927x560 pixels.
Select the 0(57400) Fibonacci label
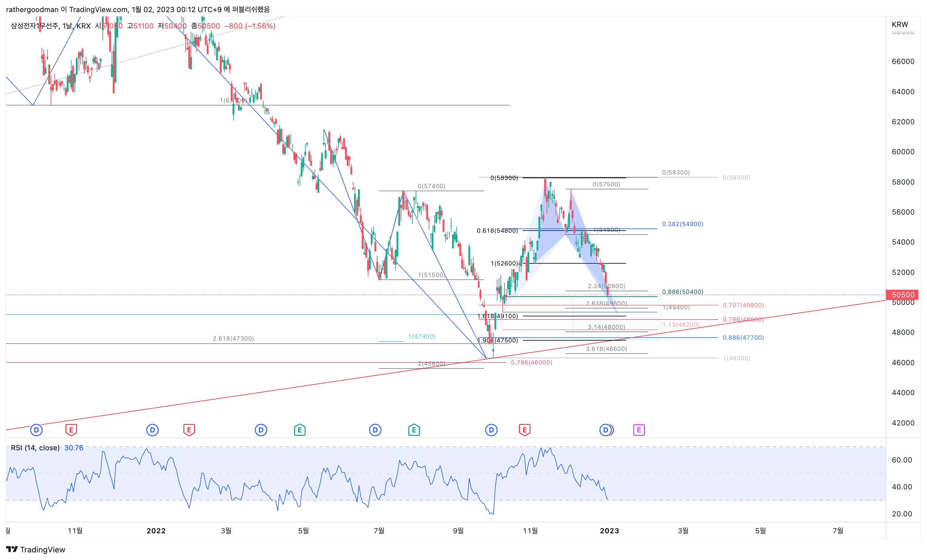coord(431,186)
